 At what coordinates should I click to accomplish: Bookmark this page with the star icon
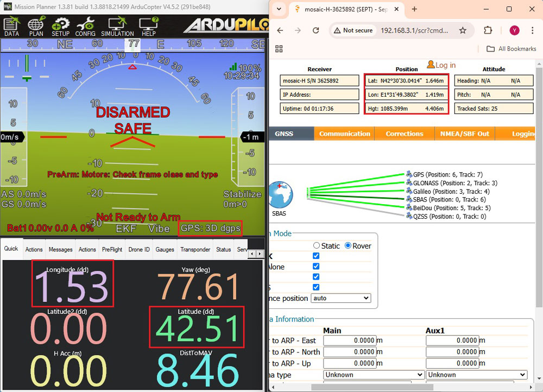(x=463, y=30)
